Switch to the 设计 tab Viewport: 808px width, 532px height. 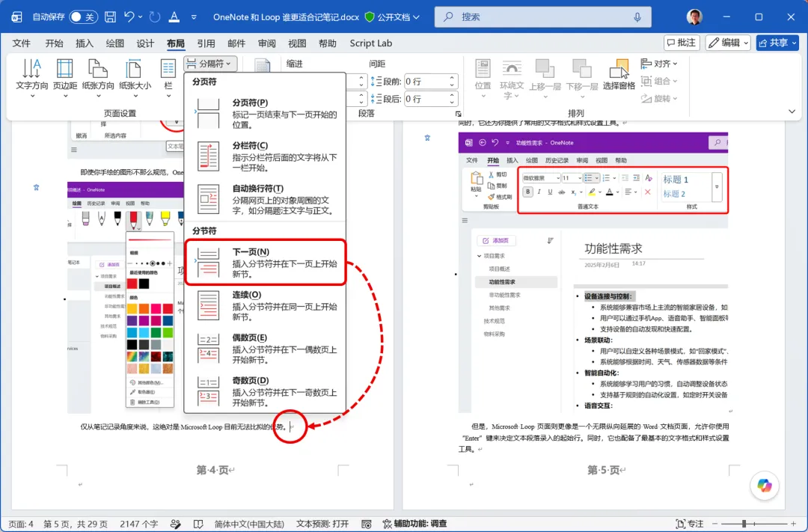[145, 43]
